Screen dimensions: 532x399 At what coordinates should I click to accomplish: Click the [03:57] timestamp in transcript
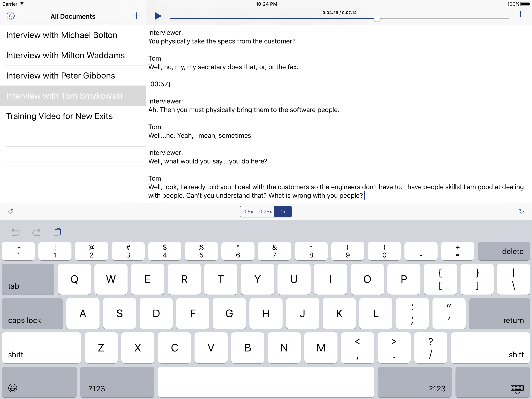[159, 84]
